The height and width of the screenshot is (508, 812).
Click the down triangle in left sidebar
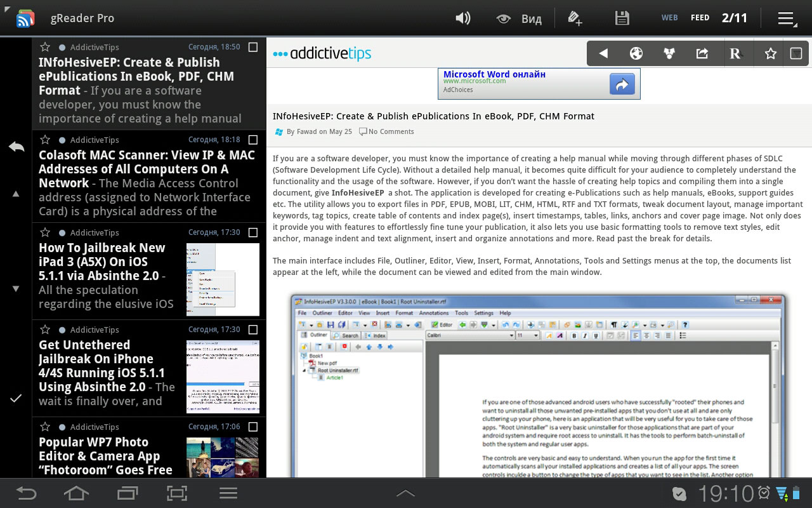(x=16, y=288)
